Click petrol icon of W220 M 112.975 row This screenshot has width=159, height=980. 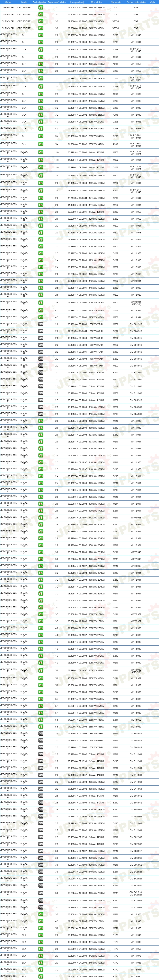tap(41, 915)
